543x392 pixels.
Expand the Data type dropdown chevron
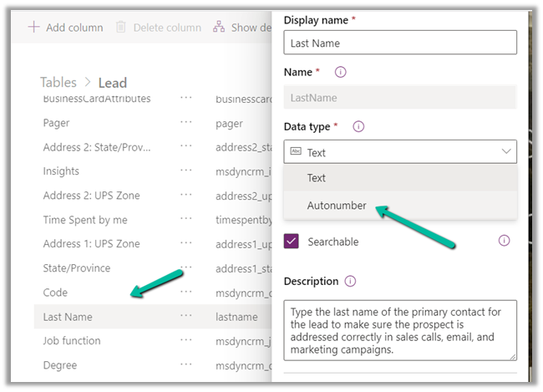505,152
